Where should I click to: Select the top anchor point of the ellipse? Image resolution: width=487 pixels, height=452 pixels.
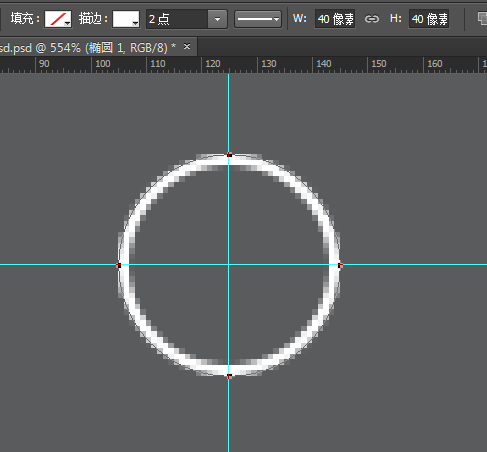(229, 155)
